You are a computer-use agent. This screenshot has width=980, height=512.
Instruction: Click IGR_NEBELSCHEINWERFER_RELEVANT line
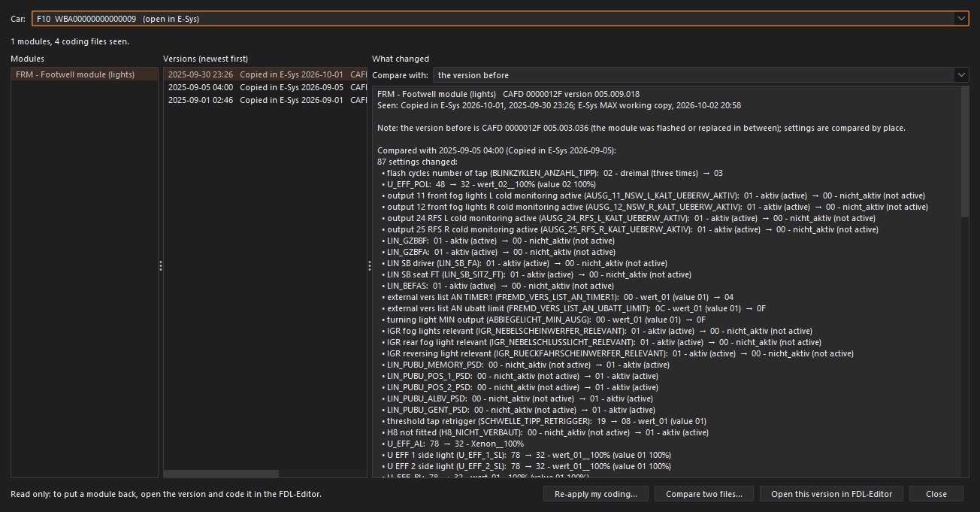click(596, 331)
